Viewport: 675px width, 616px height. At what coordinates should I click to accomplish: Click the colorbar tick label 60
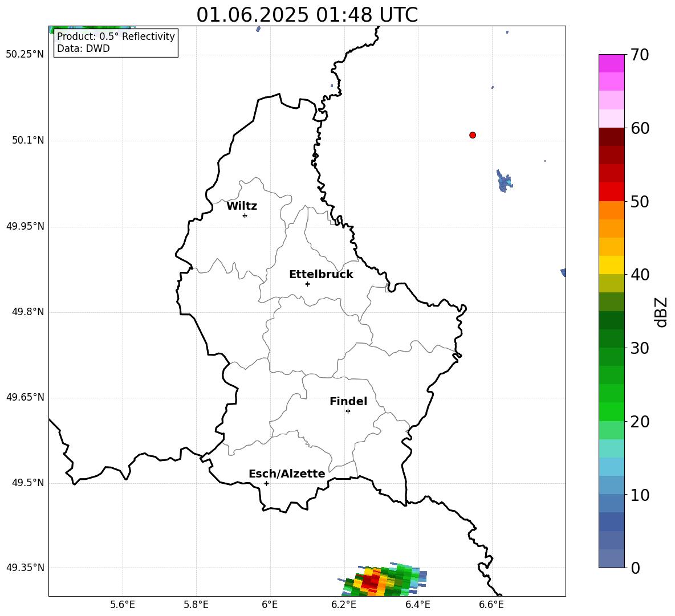pyautogui.click(x=639, y=128)
